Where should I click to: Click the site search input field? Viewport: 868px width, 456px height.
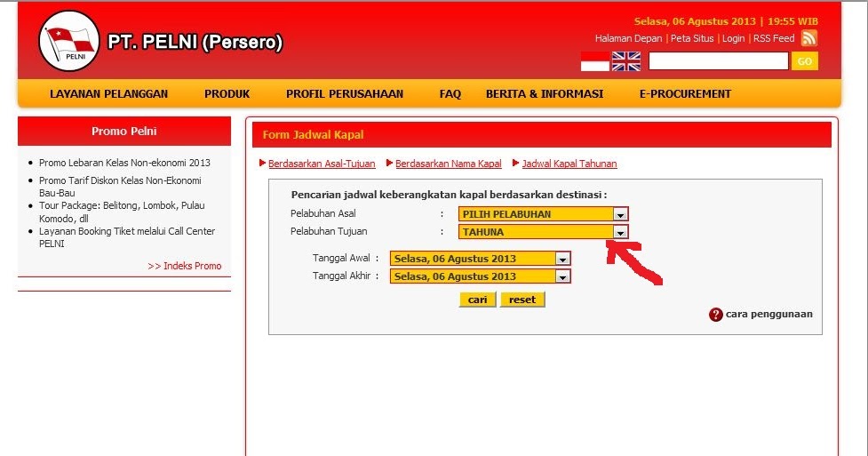tap(718, 61)
